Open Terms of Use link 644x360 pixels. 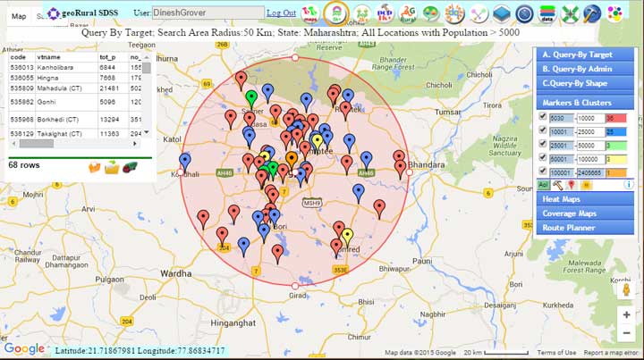click(556, 353)
